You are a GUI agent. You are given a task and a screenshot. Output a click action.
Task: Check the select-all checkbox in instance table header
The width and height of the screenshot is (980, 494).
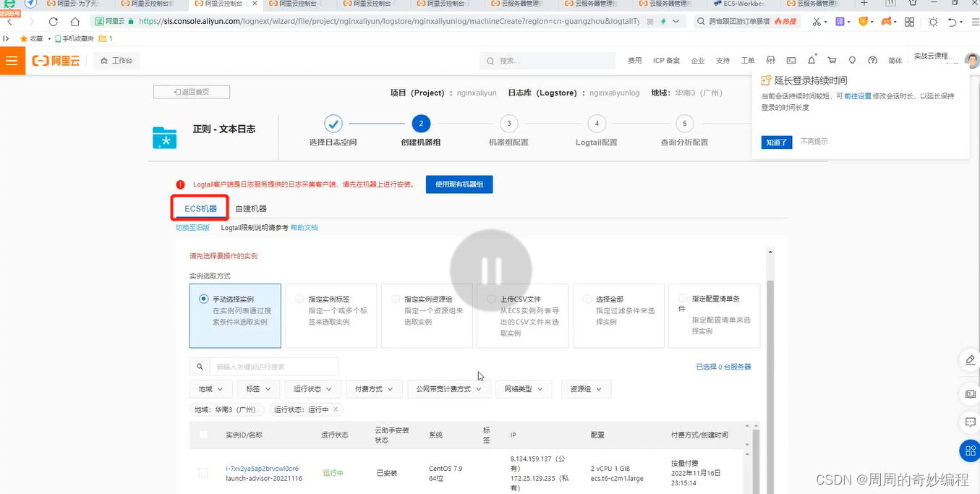pyautogui.click(x=203, y=434)
